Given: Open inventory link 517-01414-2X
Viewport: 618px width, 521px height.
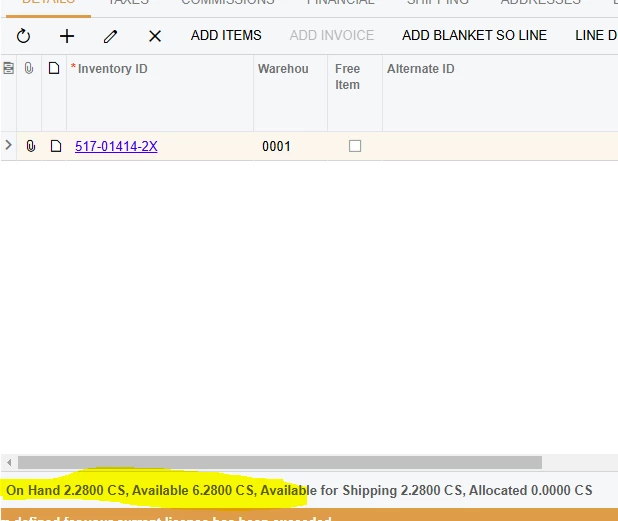Looking at the screenshot, I should pyautogui.click(x=116, y=146).
